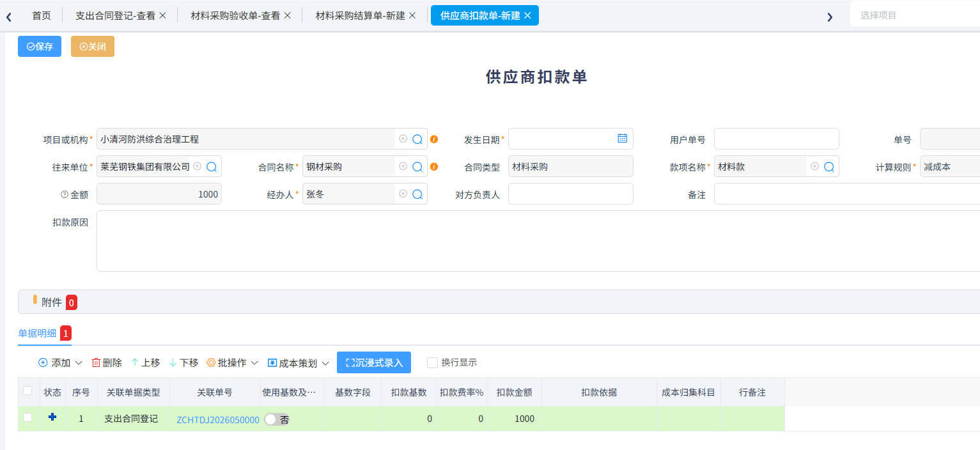This screenshot has height=450, width=980.
Task: Click the search icon in 经办人 field
Action: tap(417, 194)
